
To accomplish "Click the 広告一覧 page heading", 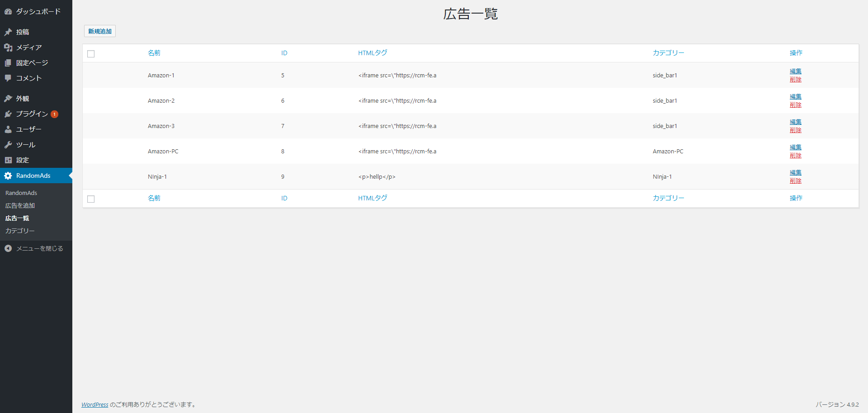I will pos(471,14).
